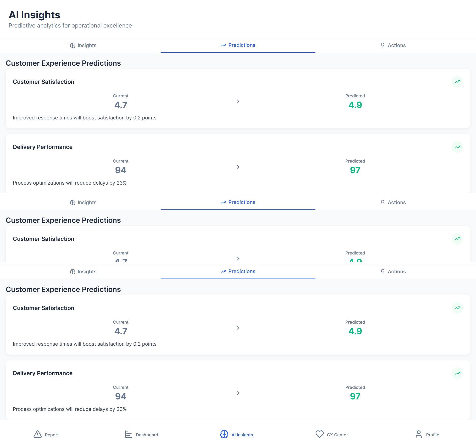
Task: Select the topmost Predictions tab
Action: click(x=238, y=45)
